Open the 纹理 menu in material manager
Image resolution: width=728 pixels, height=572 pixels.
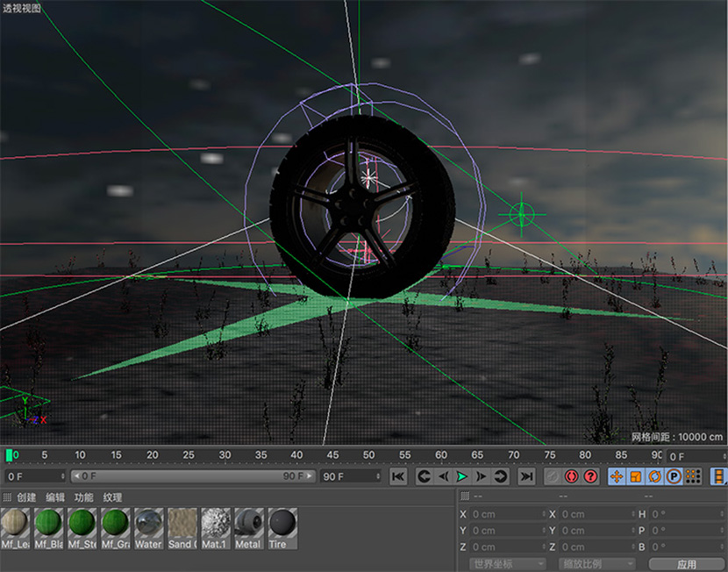[x=112, y=497]
